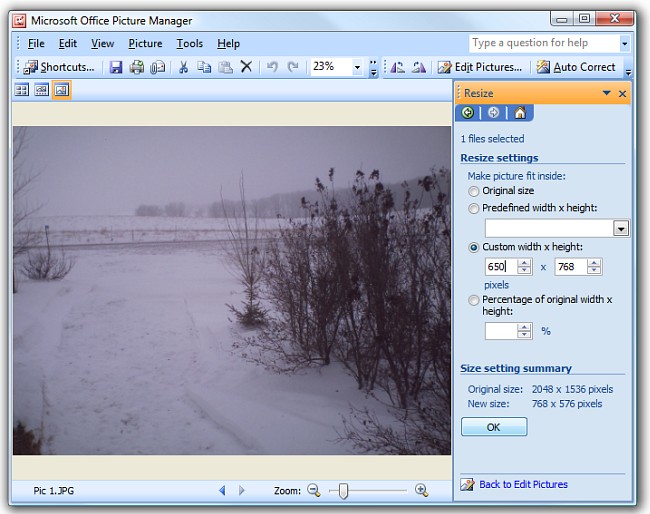Click the Print icon
This screenshot has height=514, width=650.
pos(137,67)
